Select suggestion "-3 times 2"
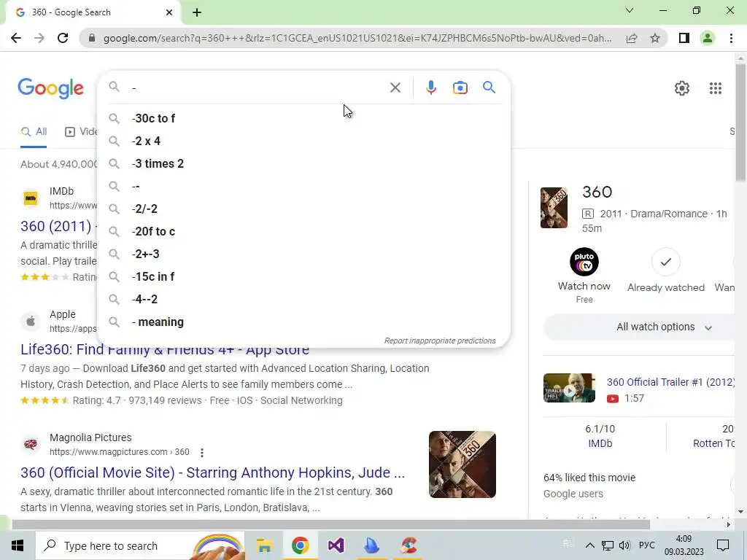The image size is (747, 560). click(x=303, y=163)
